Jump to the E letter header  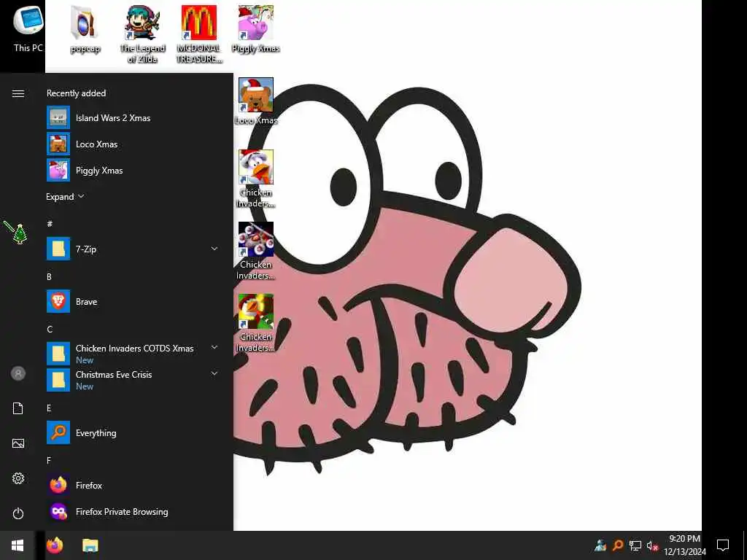pos(49,408)
